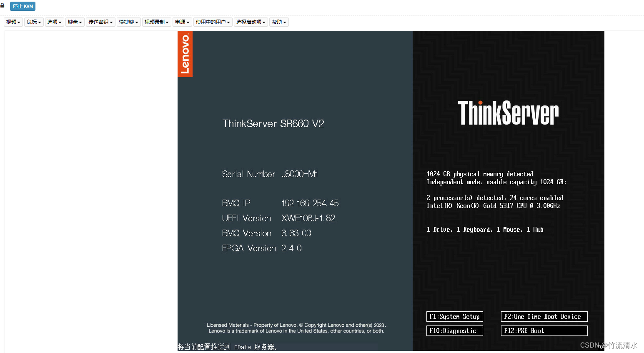The image size is (644, 353).
Task: Click the Licensed Materials copyright line
Action: [x=296, y=325]
